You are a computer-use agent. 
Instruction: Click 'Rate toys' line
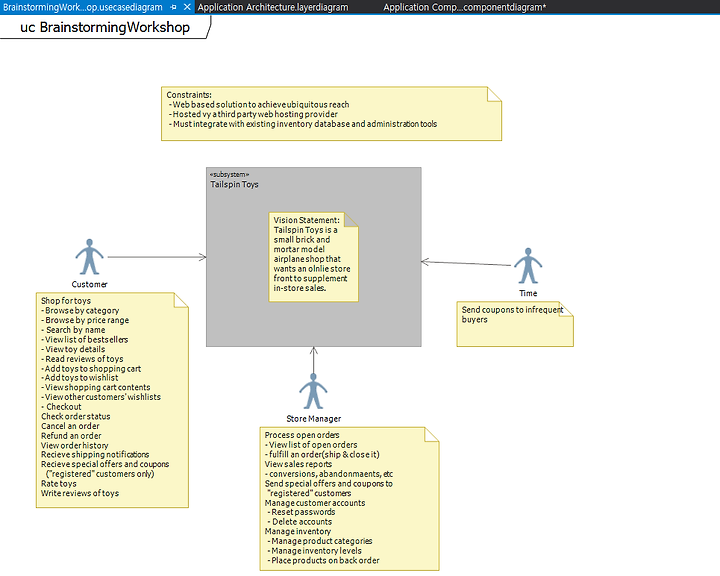point(59,483)
